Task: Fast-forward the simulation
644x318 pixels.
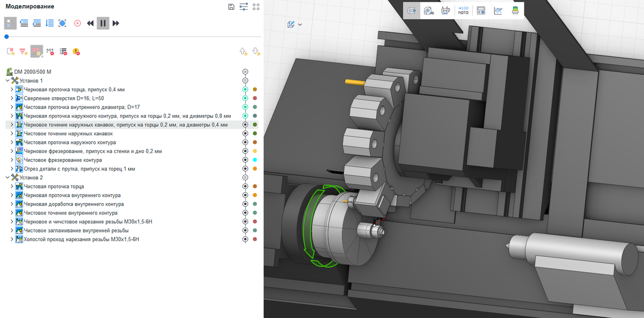Action: 116,23
